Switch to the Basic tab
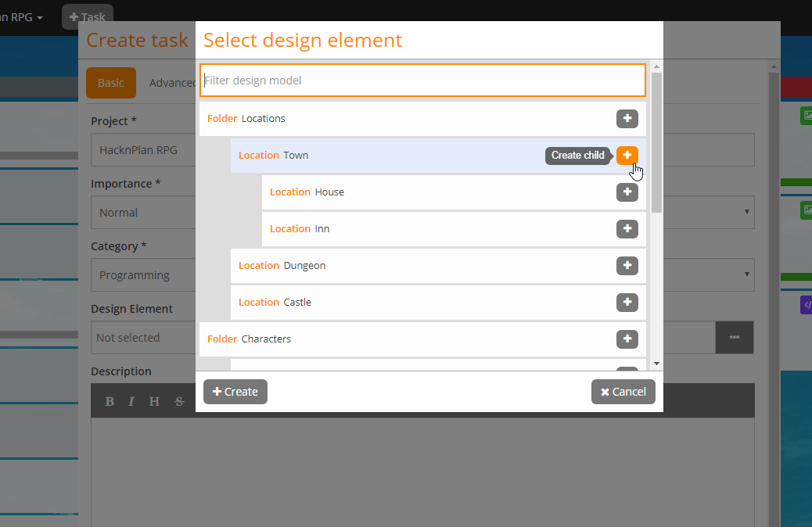 [110, 83]
